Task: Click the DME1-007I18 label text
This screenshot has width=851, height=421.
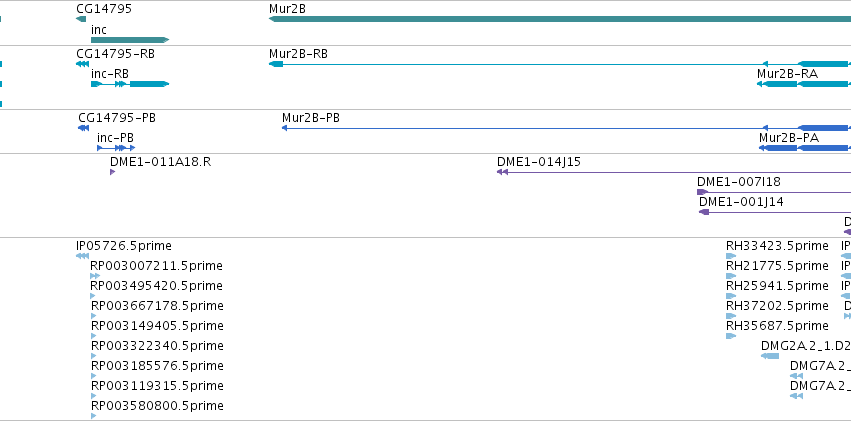Action: [x=739, y=182]
